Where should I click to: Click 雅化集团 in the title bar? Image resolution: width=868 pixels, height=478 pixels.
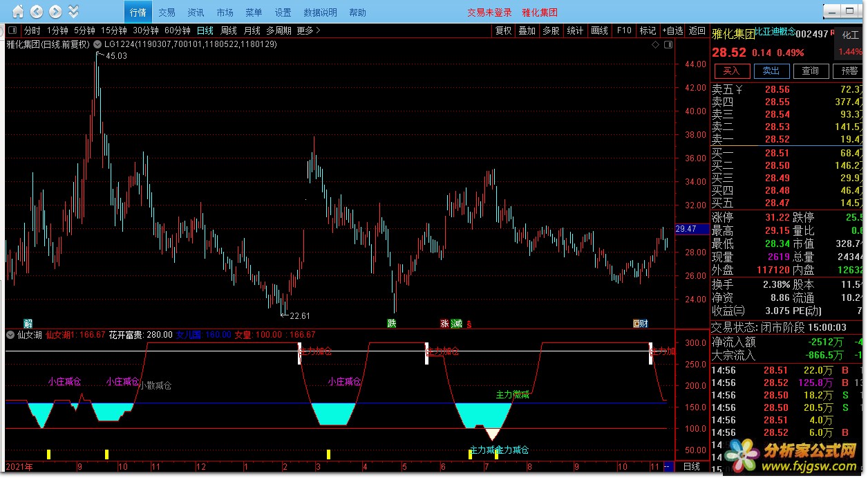pos(540,12)
